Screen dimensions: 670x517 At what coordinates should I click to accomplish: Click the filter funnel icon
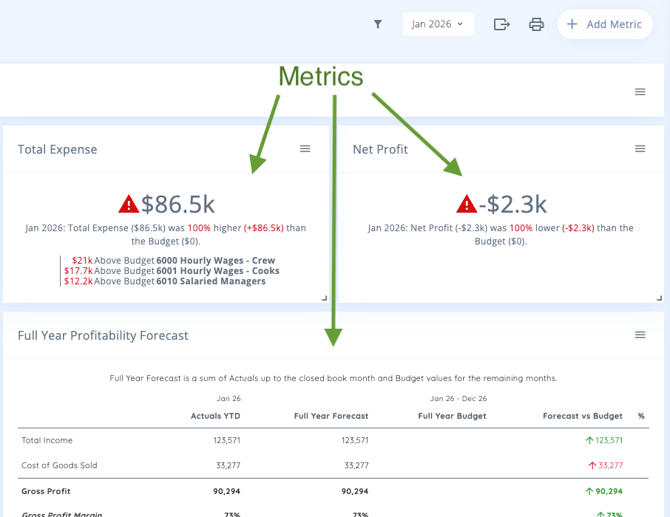click(378, 24)
